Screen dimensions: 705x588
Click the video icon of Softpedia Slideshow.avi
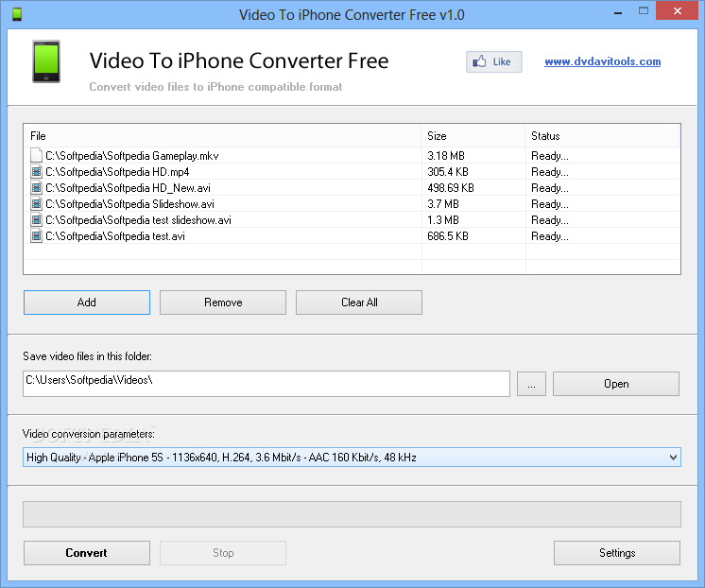pyautogui.click(x=37, y=204)
